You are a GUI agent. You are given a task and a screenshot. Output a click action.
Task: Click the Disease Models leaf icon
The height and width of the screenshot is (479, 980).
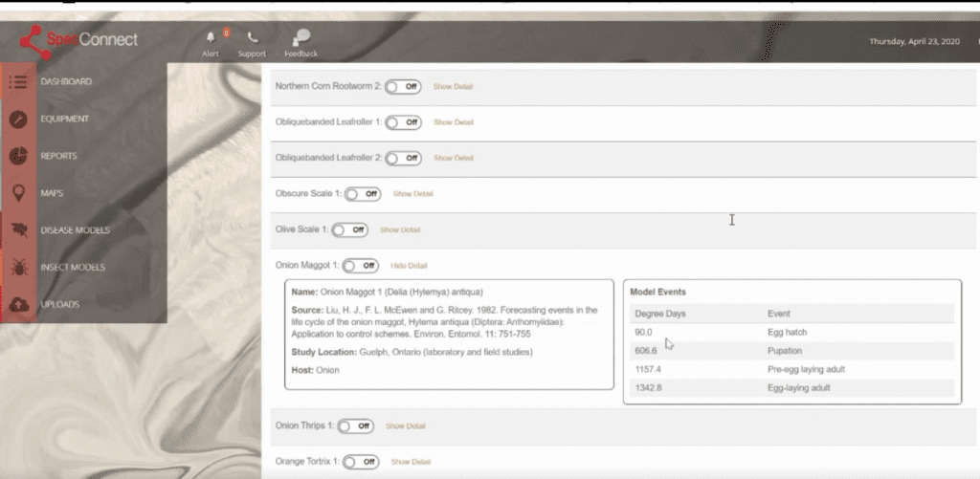(18, 230)
